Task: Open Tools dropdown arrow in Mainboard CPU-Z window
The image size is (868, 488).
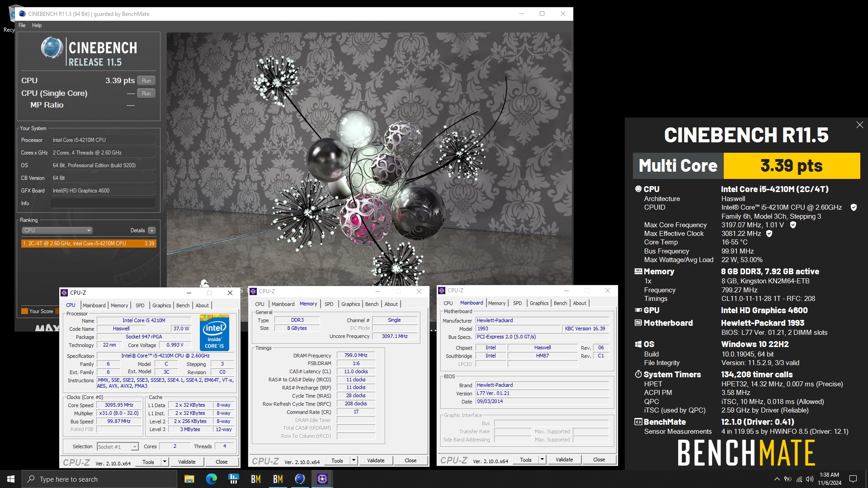Action: [542, 460]
